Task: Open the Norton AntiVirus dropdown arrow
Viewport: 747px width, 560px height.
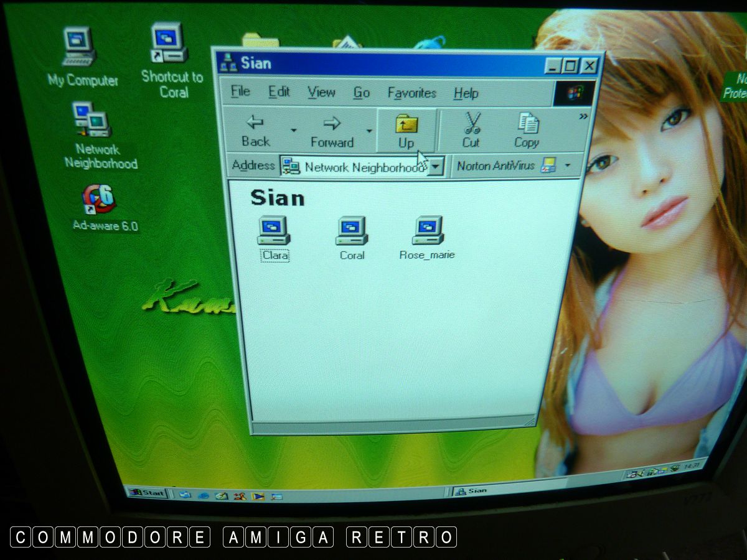Action: point(567,166)
